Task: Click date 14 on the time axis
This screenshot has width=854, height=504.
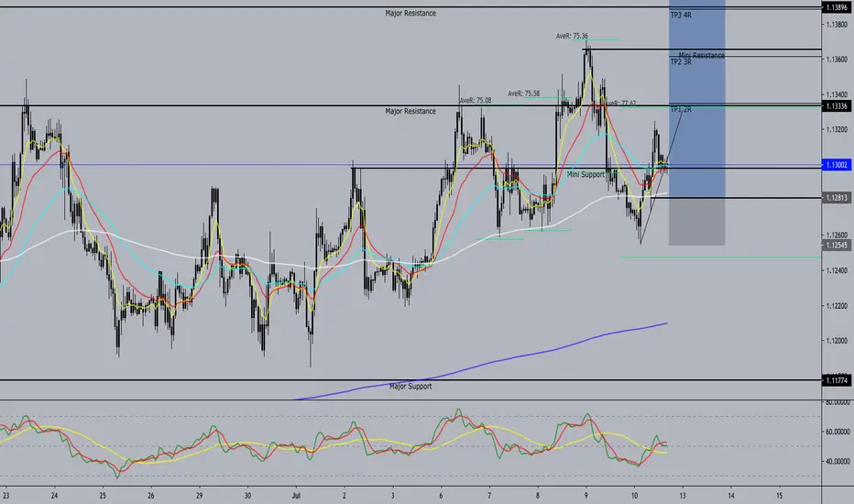Action: coord(731,496)
